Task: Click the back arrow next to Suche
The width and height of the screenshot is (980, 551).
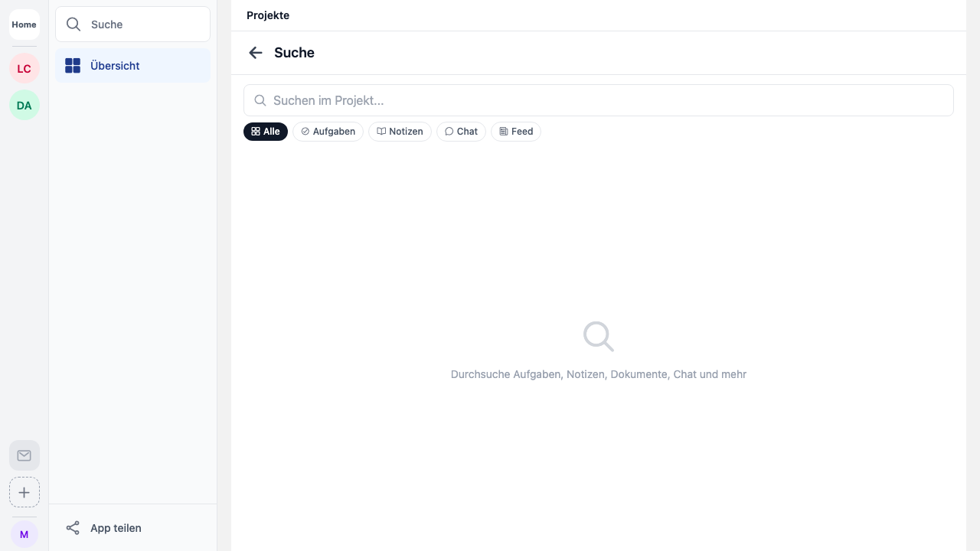Action: click(x=256, y=53)
